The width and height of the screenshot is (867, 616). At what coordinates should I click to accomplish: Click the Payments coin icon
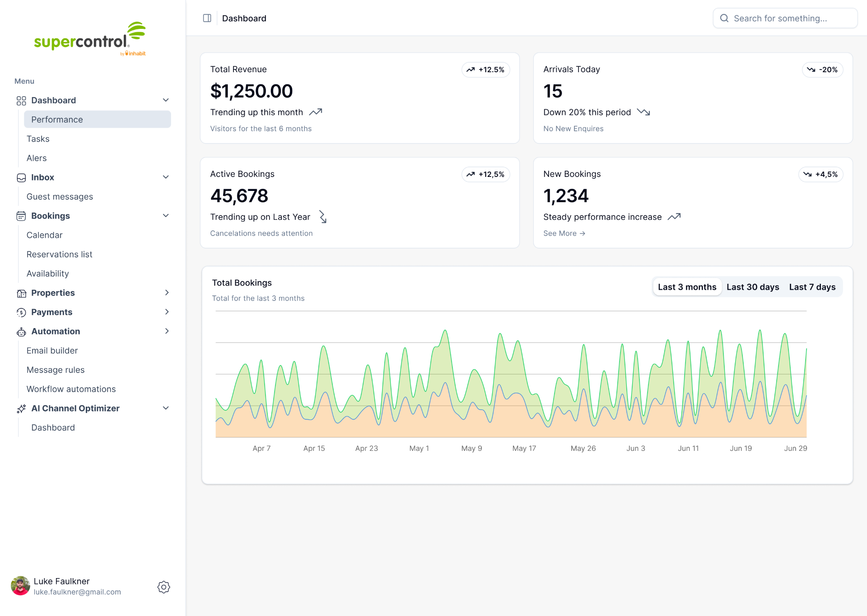coord(21,312)
